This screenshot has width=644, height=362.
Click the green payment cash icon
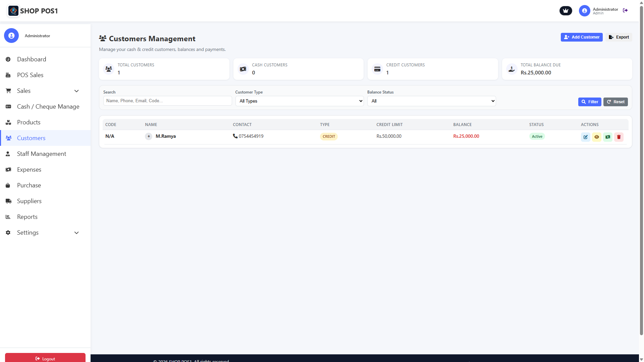(607, 137)
